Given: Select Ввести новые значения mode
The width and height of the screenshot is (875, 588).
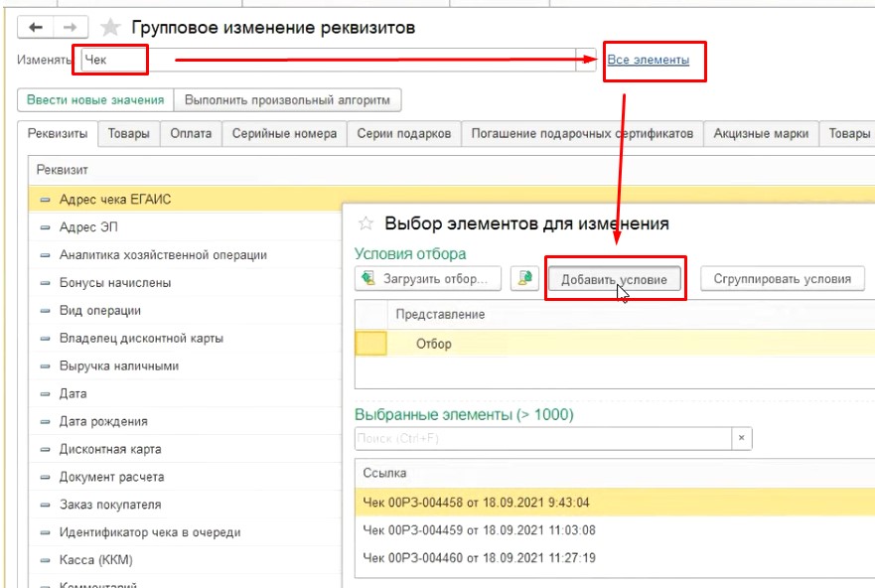Looking at the screenshot, I should coord(95,100).
